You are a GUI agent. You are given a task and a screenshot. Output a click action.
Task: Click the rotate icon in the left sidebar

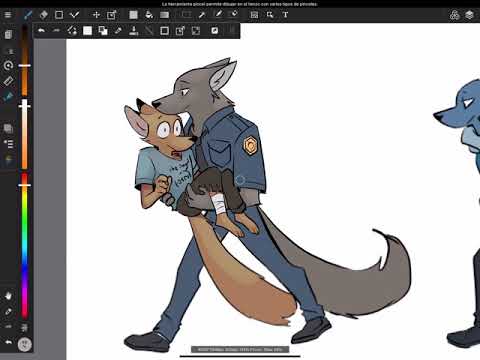click(x=8, y=65)
